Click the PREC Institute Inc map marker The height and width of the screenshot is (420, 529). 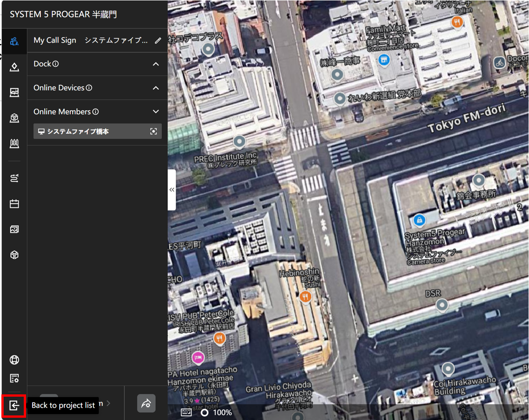click(x=240, y=142)
